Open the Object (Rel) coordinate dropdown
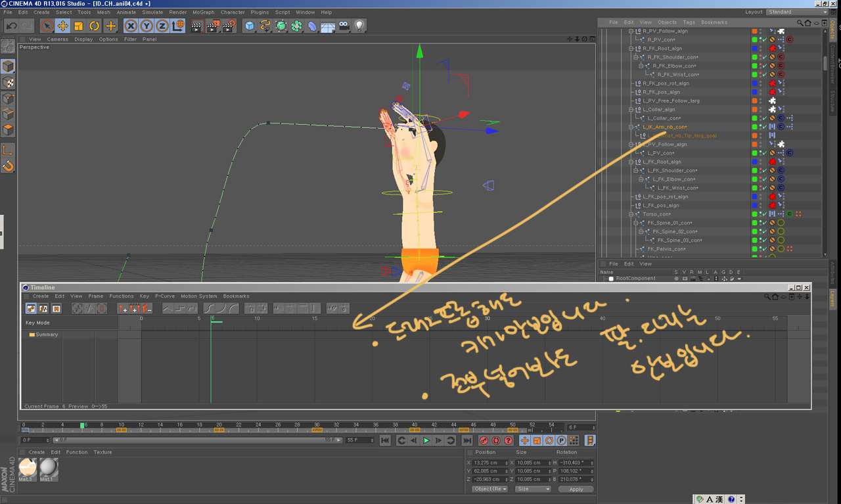The height and width of the screenshot is (504, 841). [x=490, y=489]
